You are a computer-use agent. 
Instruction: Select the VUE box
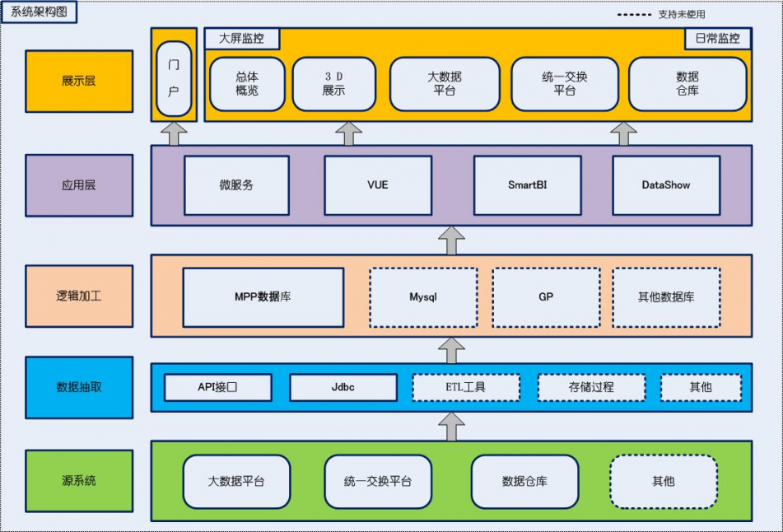click(378, 185)
